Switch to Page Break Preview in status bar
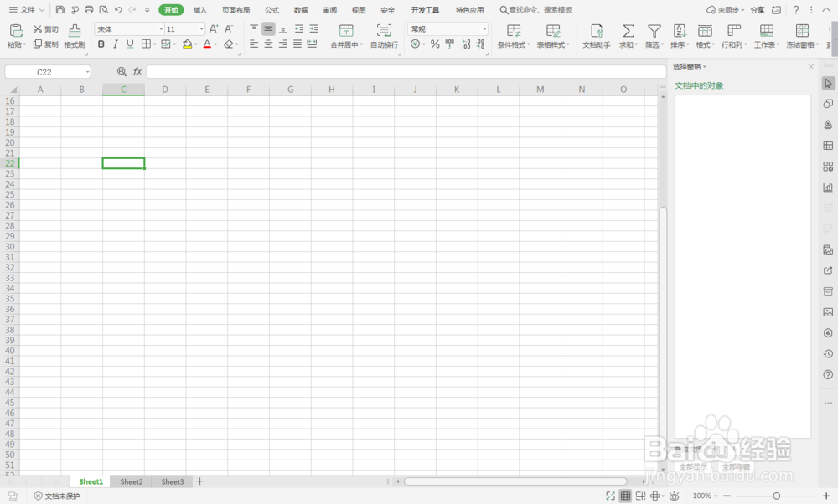 point(640,496)
